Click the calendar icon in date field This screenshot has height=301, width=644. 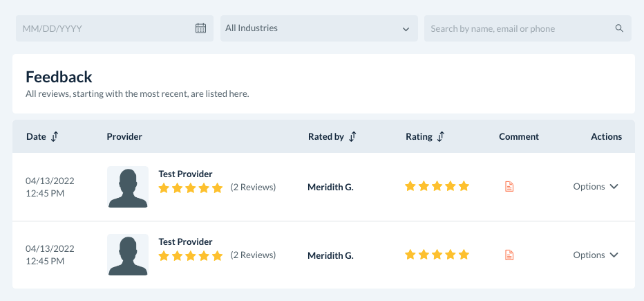point(200,28)
